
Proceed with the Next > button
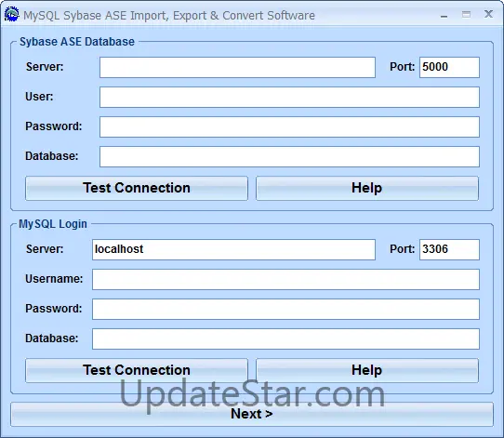(252, 414)
